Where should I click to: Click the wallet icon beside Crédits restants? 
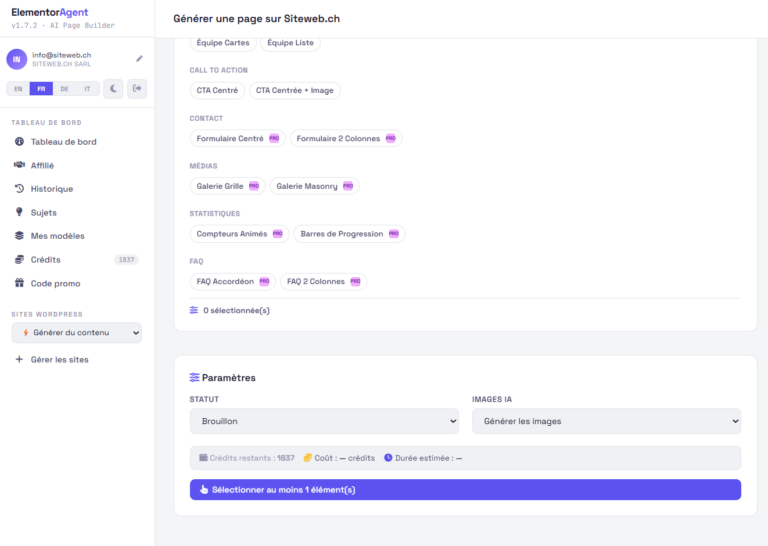203,458
